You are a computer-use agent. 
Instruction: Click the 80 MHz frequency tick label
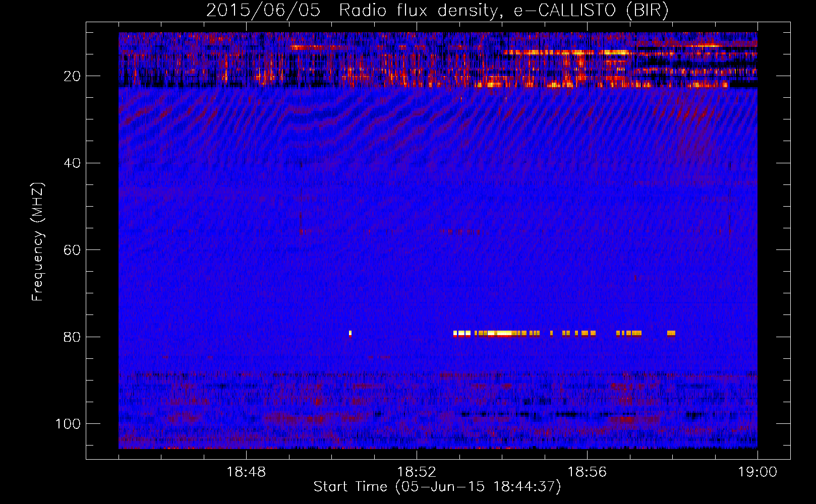coord(72,337)
